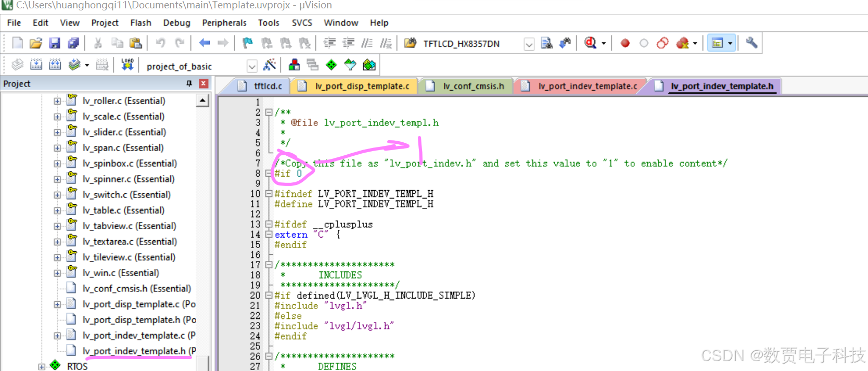Switch to tftlcd.c tab

tap(261, 86)
